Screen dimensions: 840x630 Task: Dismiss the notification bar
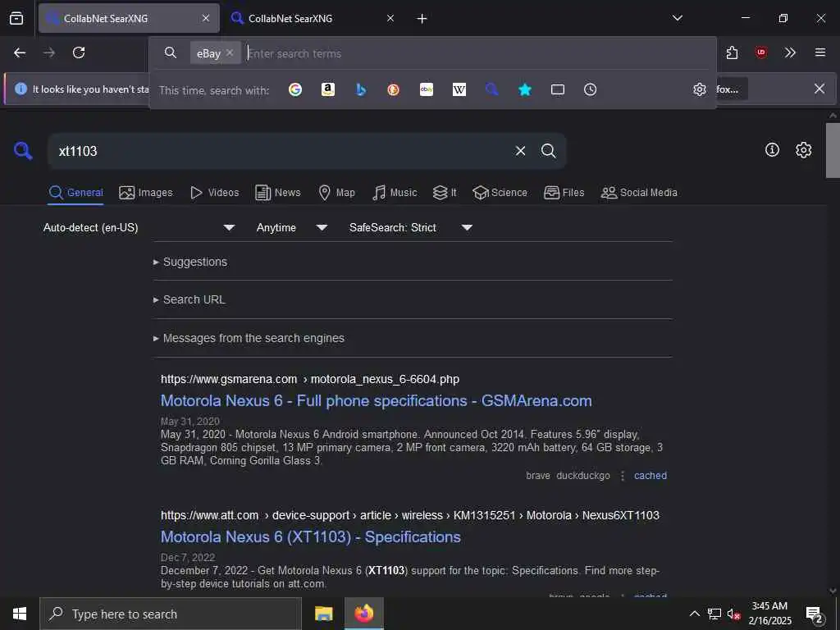pos(819,89)
